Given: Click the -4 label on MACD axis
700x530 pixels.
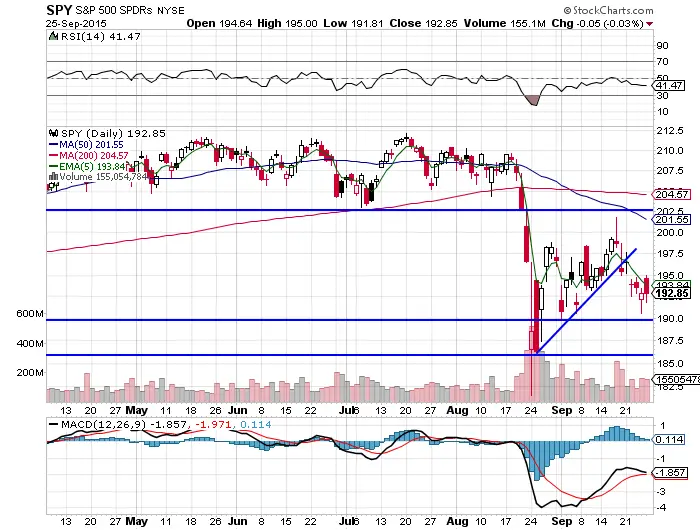Looking at the screenshot, I should click(x=662, y=508).
